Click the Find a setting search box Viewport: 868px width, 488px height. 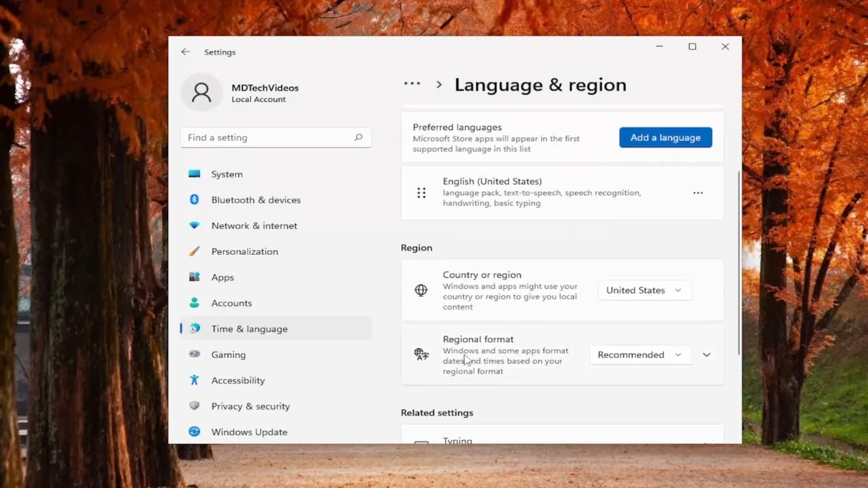pos(276,138)
